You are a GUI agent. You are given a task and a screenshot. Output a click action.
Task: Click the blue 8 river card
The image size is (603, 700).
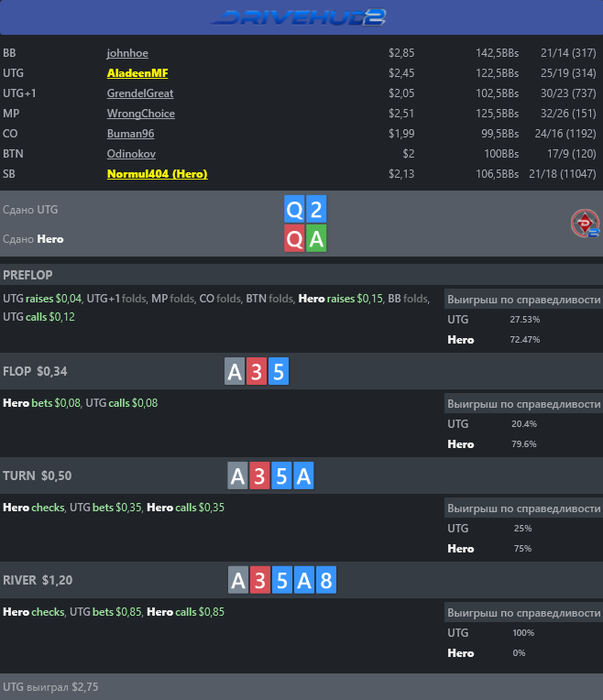(x=326, y=580)
